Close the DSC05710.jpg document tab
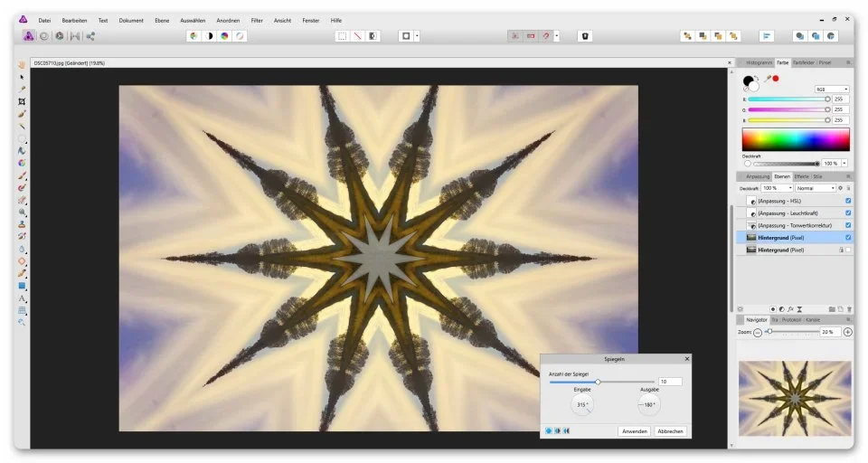The image size is (868, 463). [x=729, y=63]
